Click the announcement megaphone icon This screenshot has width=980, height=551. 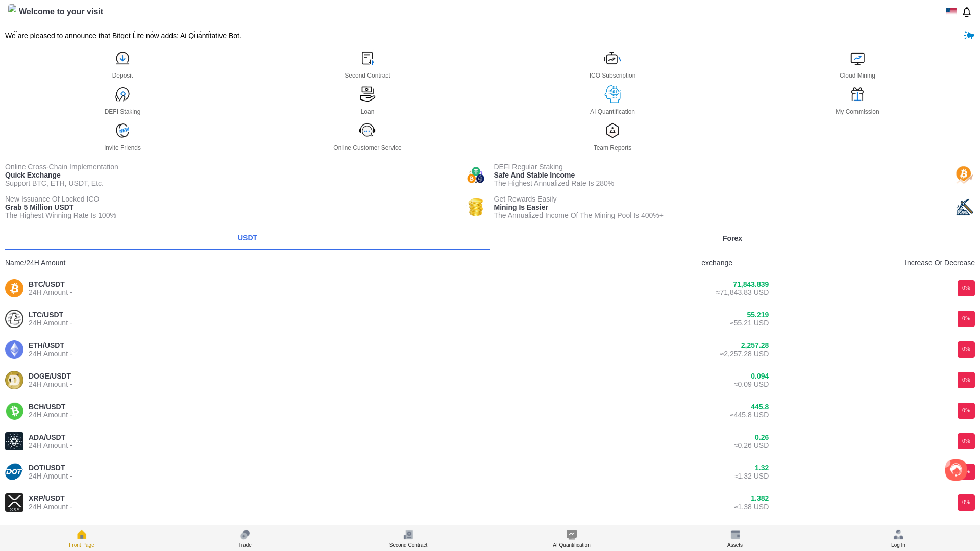(968, 35)
